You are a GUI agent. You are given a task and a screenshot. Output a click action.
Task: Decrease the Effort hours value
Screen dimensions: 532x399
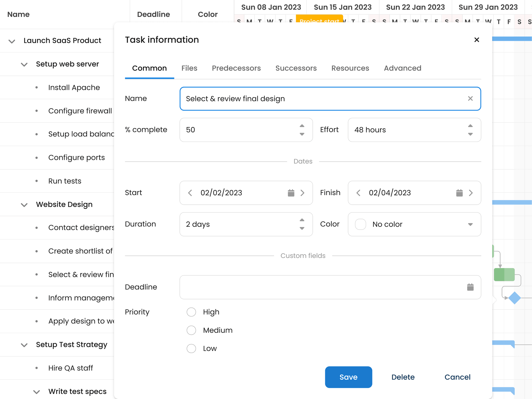470,134
